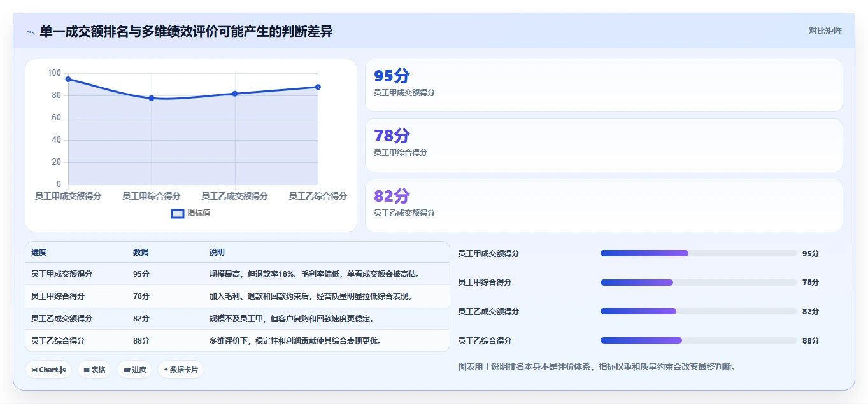Screen dimensions: 868x404
Task: Click the progress bar for 员工甲成交额得分
Action: click(699, 253)
